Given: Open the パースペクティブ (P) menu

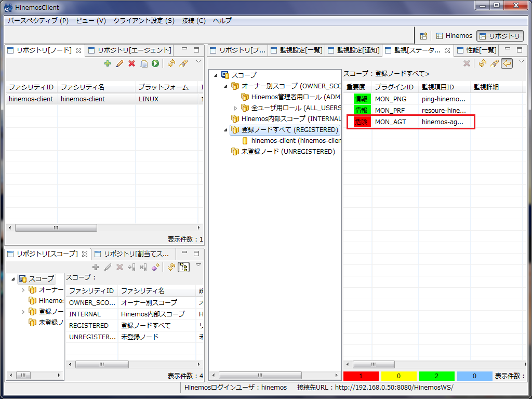Looking at the screenshot, I should [x=38, y=21].
